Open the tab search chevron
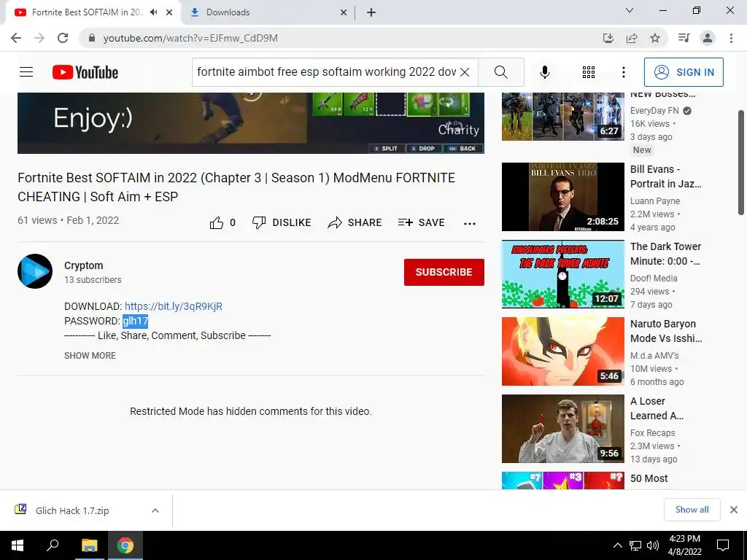This screenshot has height=560, width=747. 630,10
